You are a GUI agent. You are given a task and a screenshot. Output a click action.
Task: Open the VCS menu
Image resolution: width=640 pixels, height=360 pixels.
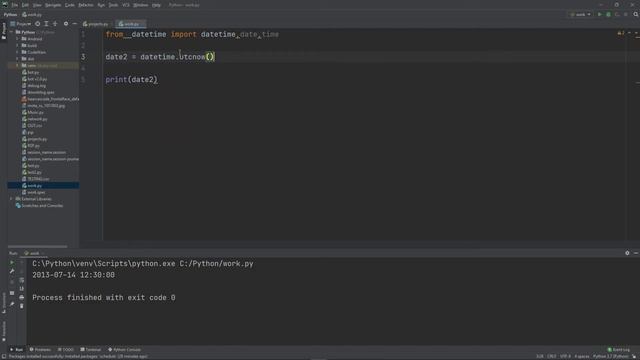(126, 5)
